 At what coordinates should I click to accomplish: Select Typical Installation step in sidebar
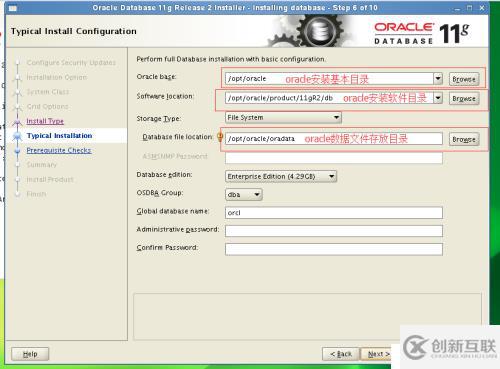pos(59,136)
